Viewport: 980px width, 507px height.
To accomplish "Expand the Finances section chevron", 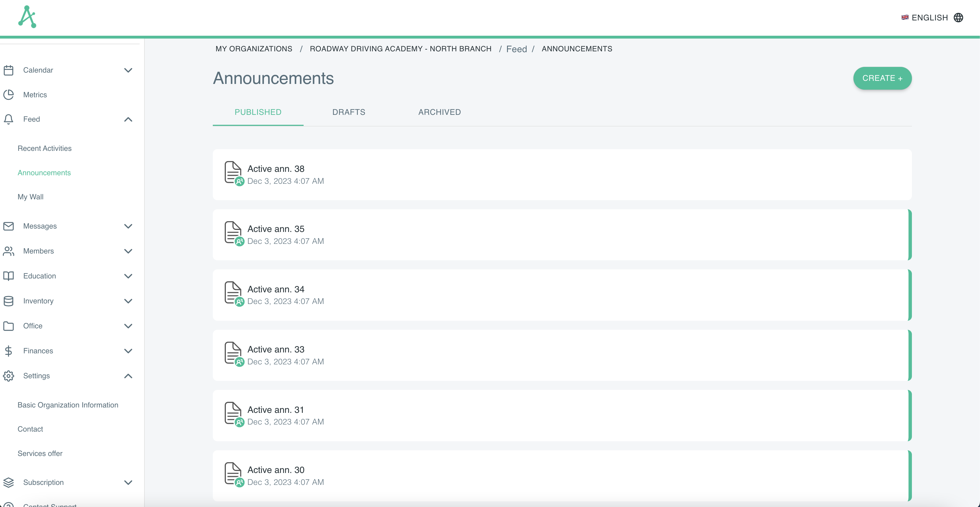I will click(x=128, y=351).
